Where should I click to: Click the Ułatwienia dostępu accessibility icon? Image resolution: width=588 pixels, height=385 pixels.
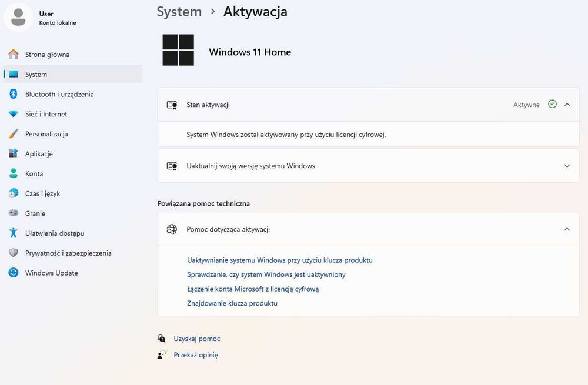(13, 233)
